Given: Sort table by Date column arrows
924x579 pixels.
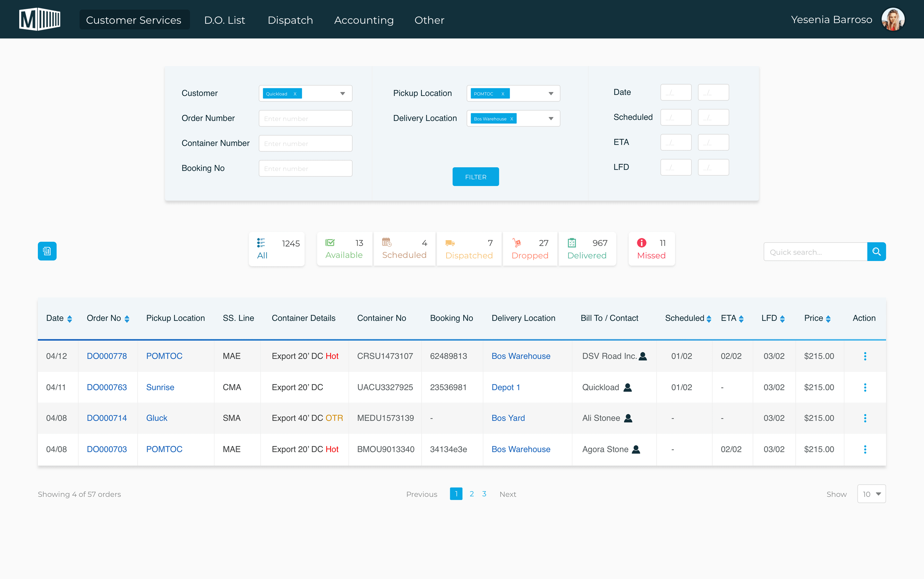Looking at the screenshot, I should tap(69, 319).
